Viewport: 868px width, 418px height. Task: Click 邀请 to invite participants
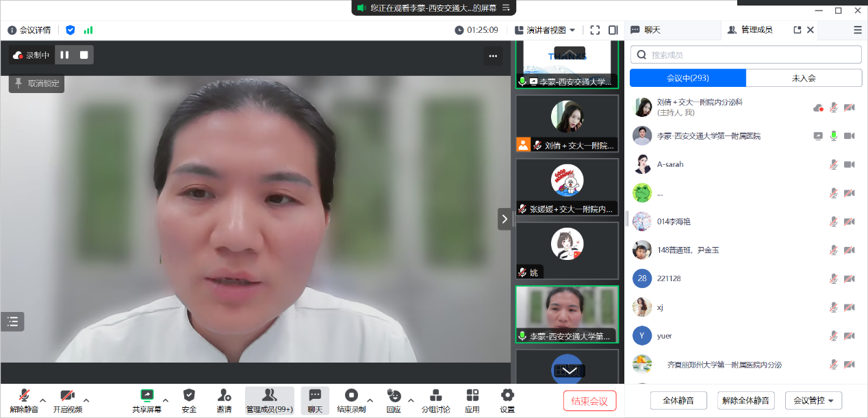point(224,401)
